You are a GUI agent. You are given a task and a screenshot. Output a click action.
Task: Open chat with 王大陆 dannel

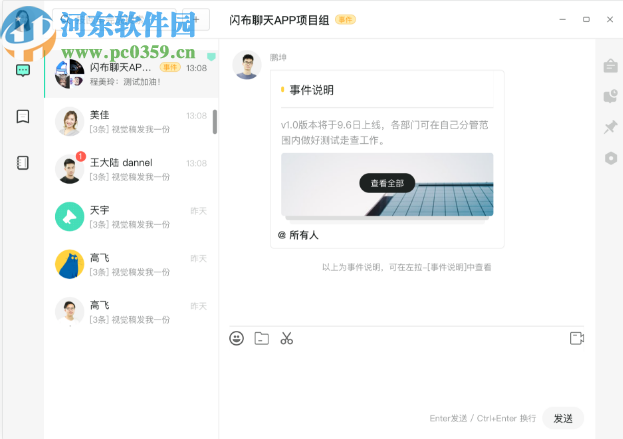pyautogui.click(x=132, y=169)
